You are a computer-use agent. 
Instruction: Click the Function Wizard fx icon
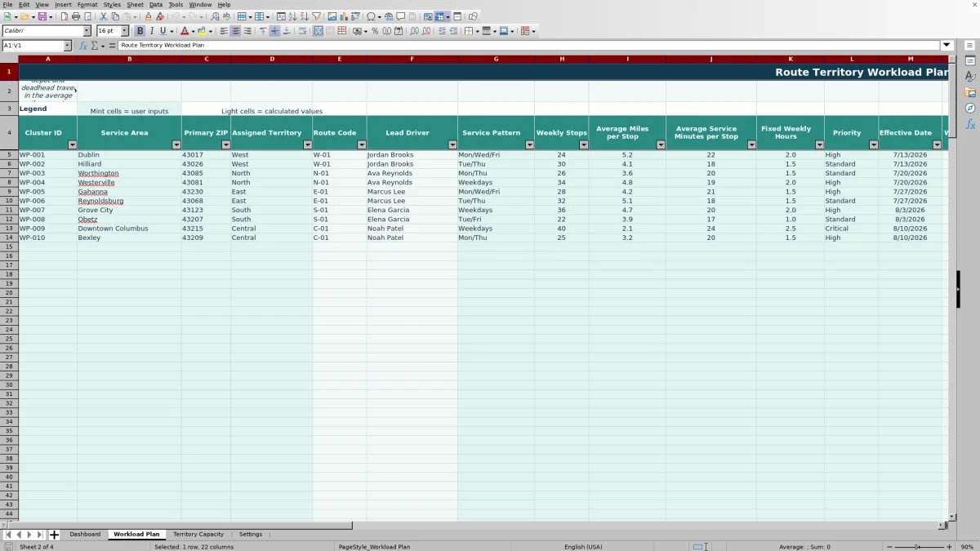coord(83,46)
